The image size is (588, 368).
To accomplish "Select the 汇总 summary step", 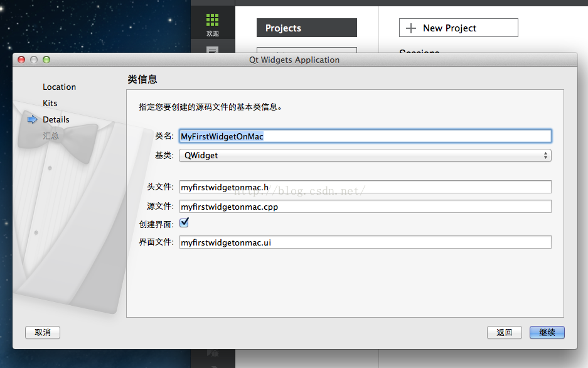I will [x=51, y=136].
